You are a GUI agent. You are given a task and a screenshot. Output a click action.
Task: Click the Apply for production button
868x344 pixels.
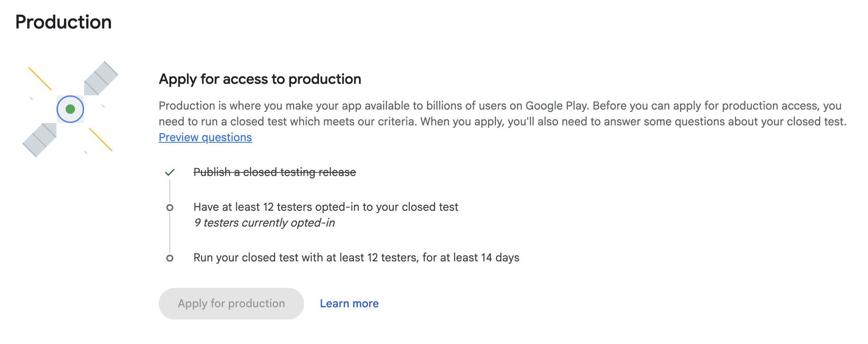(x=231, y=304)
